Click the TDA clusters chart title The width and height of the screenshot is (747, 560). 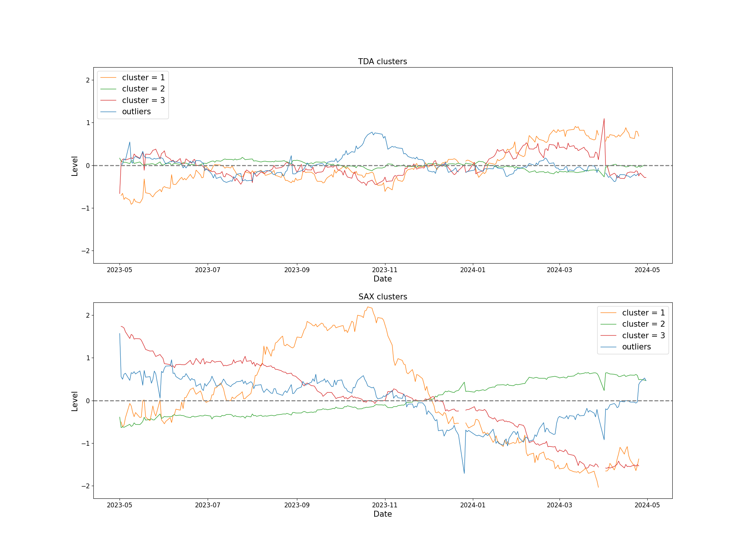coord(382,62)
